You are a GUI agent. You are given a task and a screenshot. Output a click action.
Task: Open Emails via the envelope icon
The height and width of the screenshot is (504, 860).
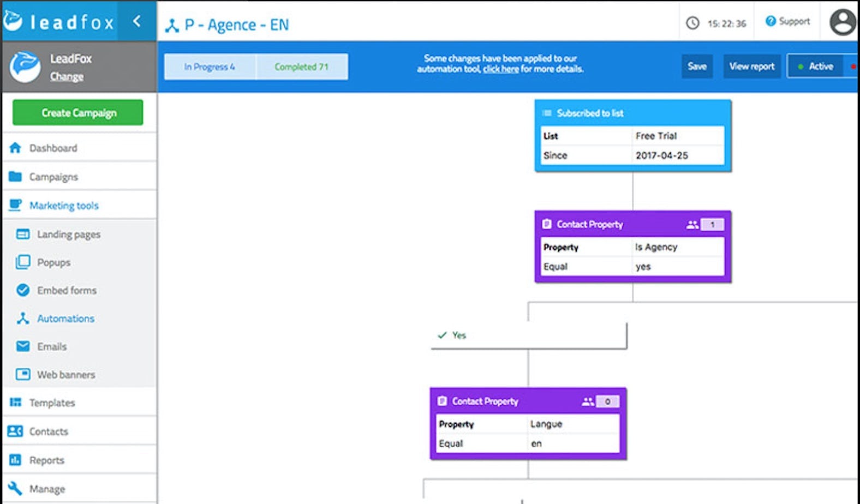[x=23, y=346]
